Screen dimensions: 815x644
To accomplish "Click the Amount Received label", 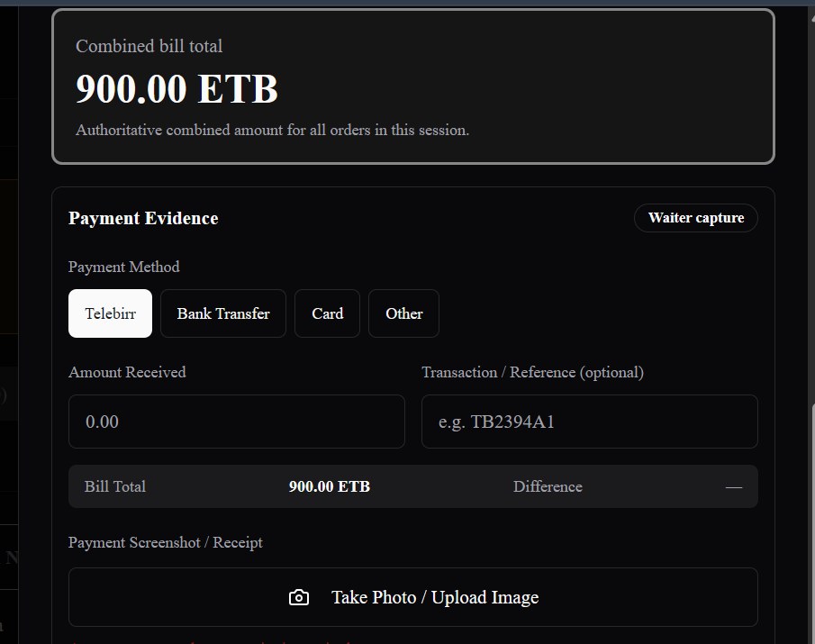I will [127, 372].
